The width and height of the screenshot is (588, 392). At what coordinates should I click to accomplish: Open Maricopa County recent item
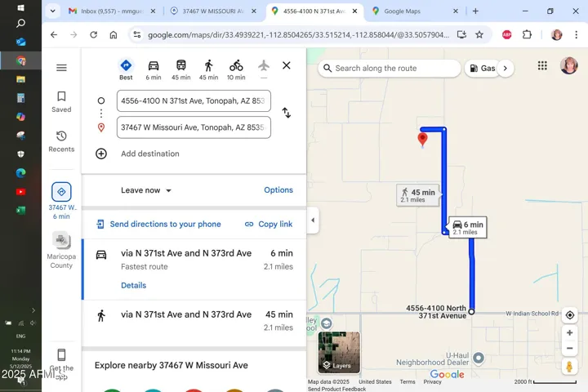[x=61, y=251]
